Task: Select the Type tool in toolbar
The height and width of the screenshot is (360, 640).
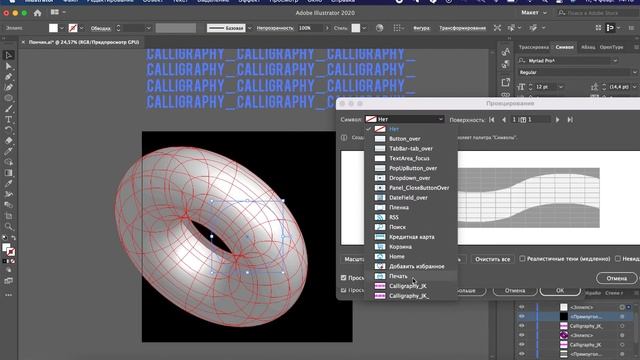Action: click(9, 119)
